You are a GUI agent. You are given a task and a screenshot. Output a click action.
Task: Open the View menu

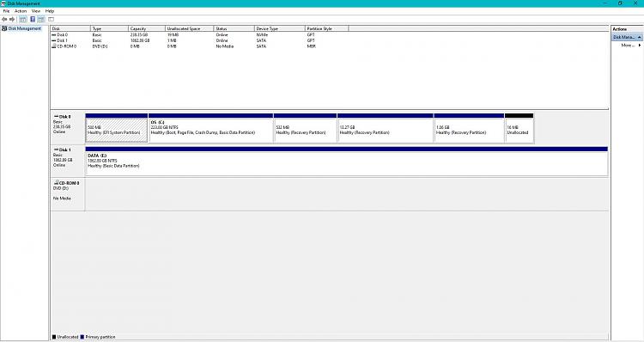point(36,11)
